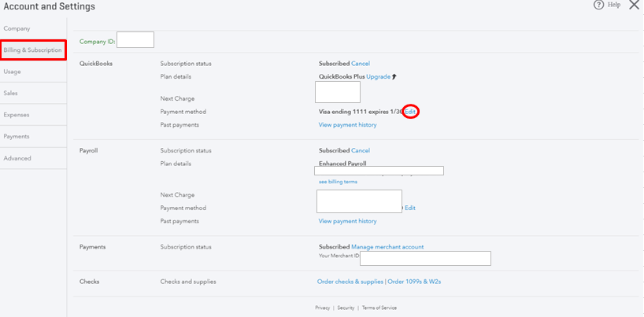Click Order checks & supplies
Screen dimensions: 644x317
point(350,282)
